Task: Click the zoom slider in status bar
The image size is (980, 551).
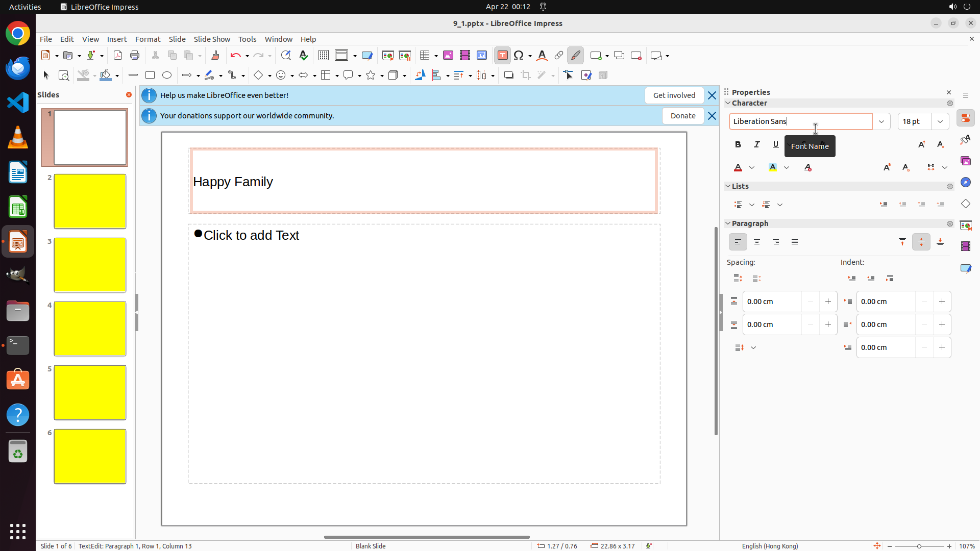Action: coord(919,546)
